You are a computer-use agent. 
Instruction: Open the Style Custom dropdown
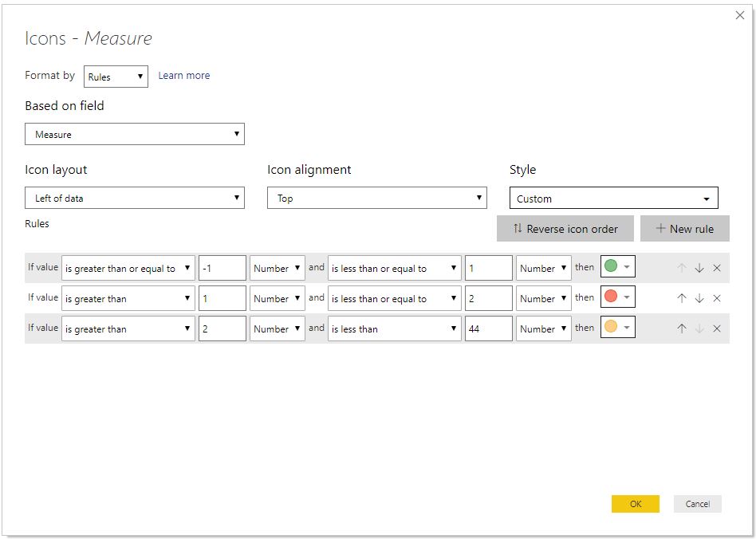(x=614, y=199)
